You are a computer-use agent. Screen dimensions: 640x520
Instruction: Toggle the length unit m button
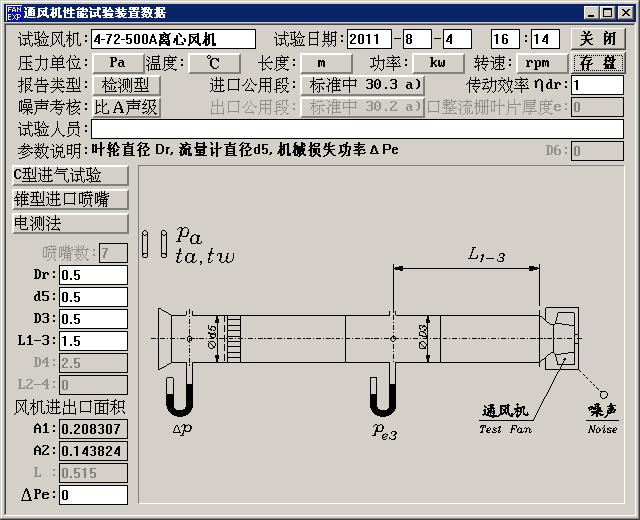319,62
